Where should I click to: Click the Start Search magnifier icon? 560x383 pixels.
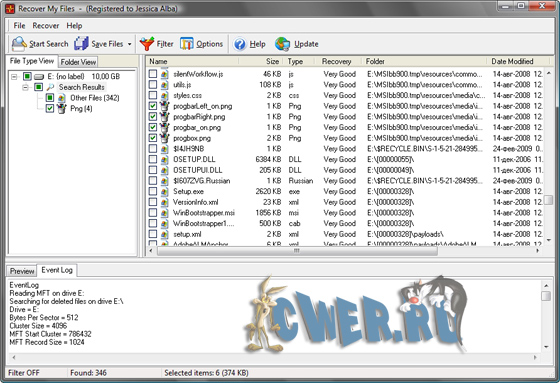tap(19, 44)
